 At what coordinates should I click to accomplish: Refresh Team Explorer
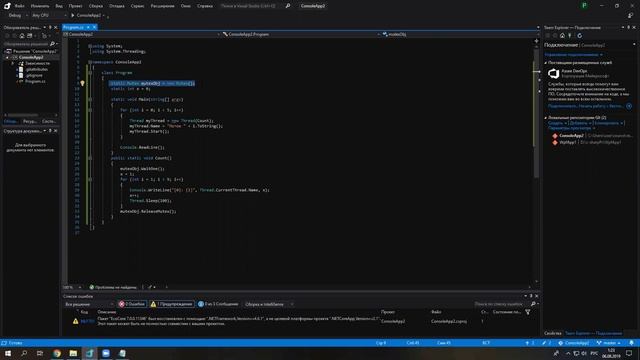point(579,36)
